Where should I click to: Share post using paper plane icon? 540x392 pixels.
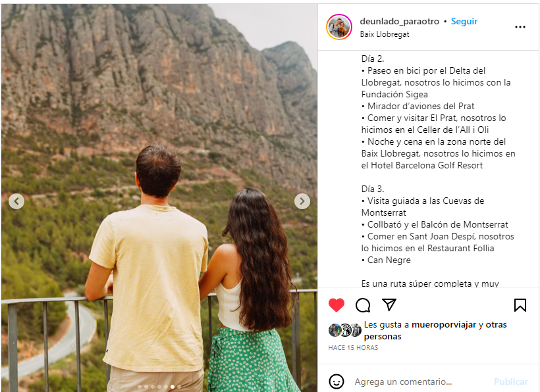(x=389, y=305)
